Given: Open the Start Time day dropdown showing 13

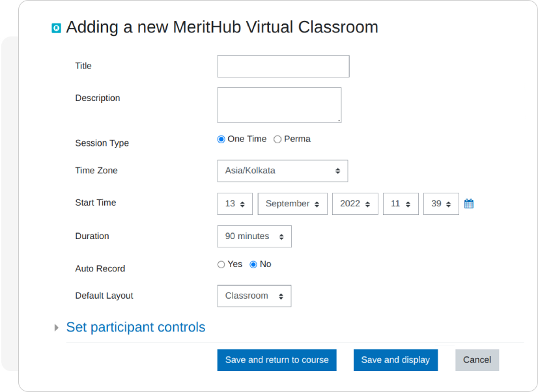Looking at the screenshot, I should pos(234,204).
